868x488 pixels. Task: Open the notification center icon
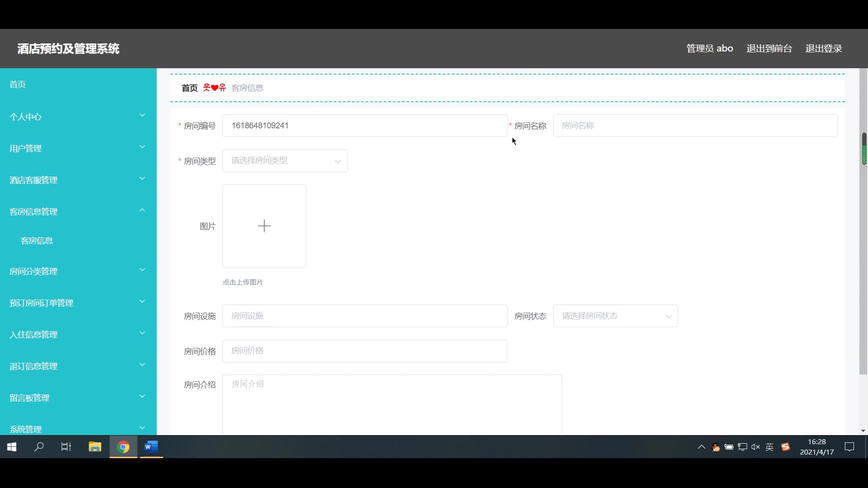tap(849, 447)
